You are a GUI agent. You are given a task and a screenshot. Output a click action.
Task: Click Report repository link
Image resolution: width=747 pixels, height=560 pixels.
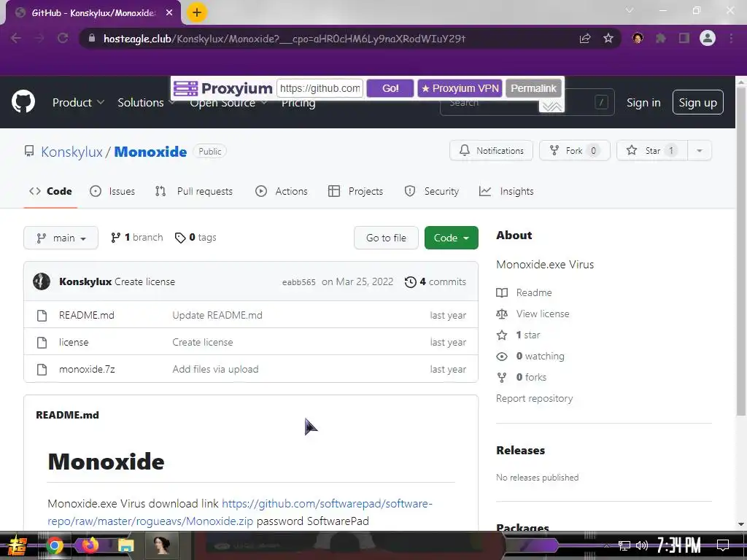pyautogui.click(x=534, y=399)
